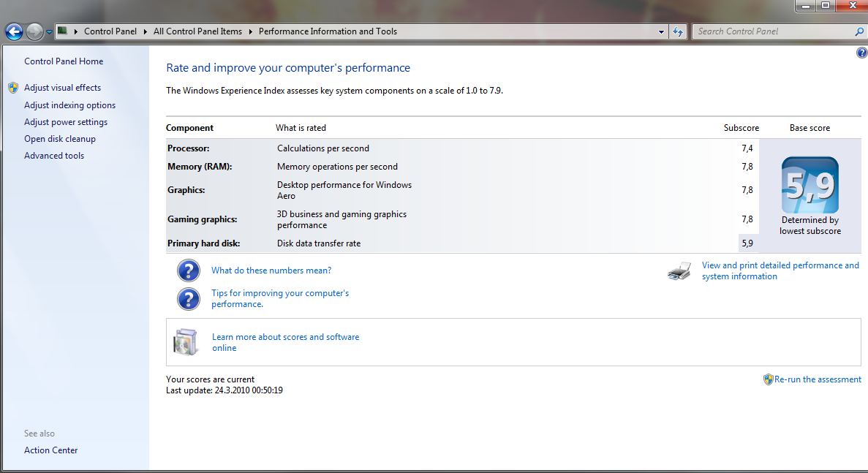Screen dimensions: 868x473
Task: Open 'Open disk cleanup' link
Action: [60, 139]
